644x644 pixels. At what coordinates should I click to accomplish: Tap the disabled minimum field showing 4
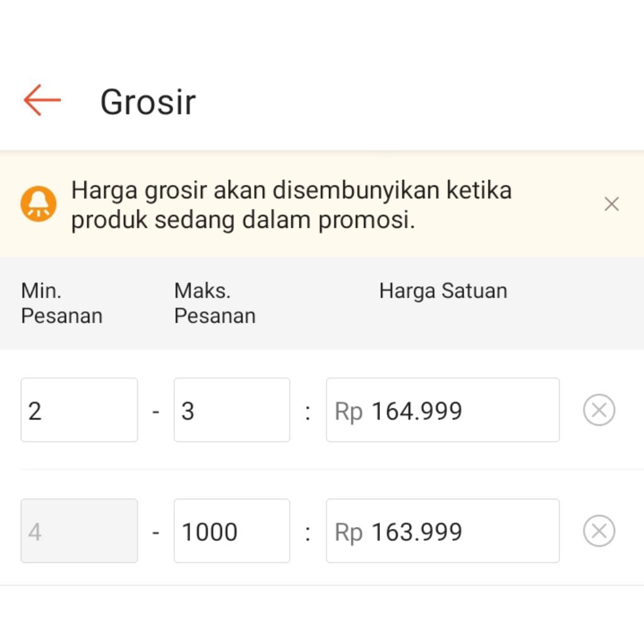[x=79, y=531]
